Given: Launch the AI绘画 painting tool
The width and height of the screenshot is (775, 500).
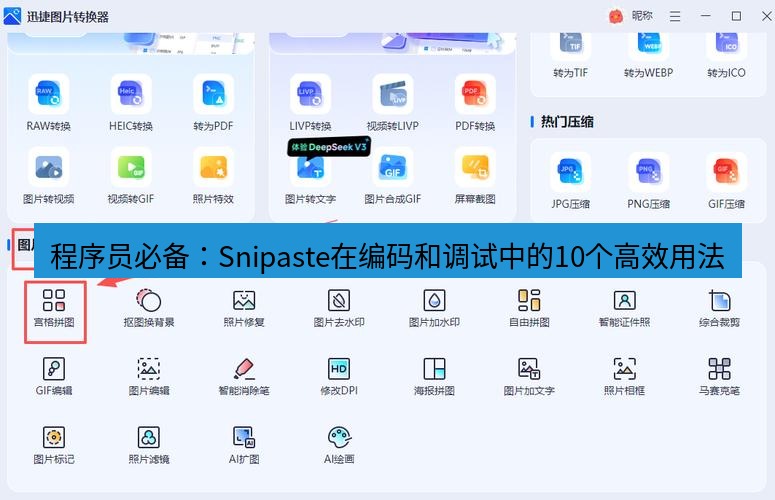Looking at the screenshot, I should coord(339,445).
